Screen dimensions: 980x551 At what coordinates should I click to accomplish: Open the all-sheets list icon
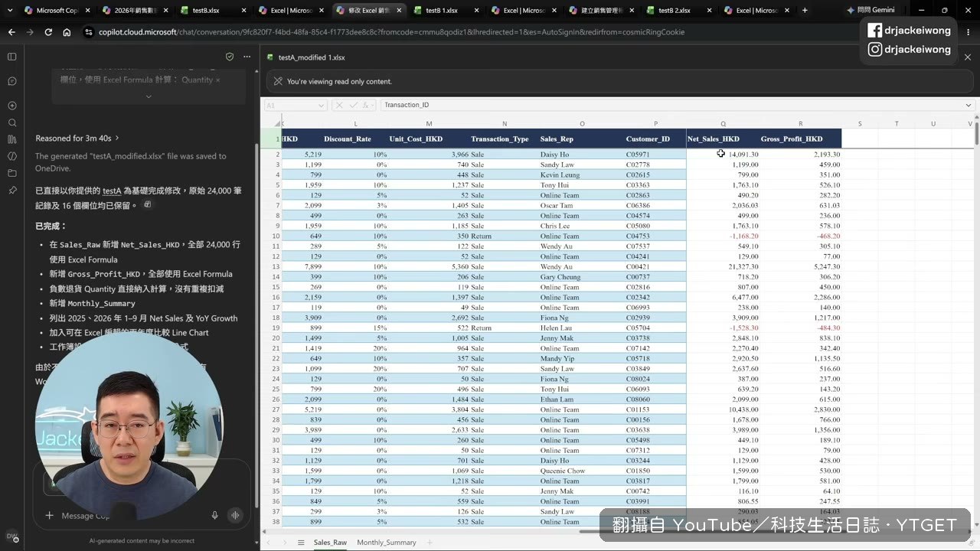(x=301, y=543)
